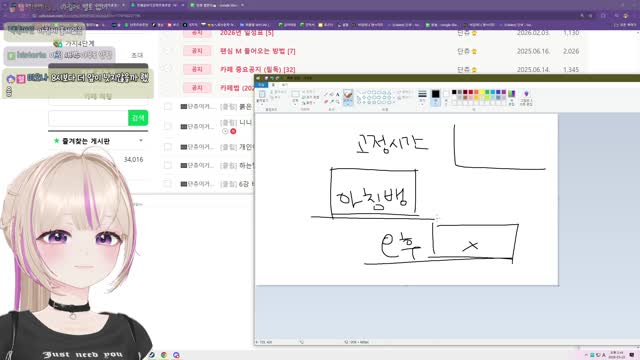
Task: Select the Color picker eyedropper tool
Action: [332, 102]
